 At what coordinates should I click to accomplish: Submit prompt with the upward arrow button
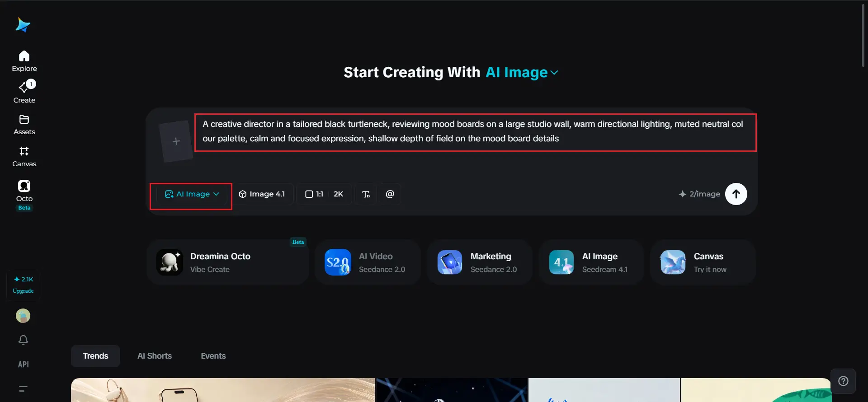pyautogui.click(x=736, y=194)
